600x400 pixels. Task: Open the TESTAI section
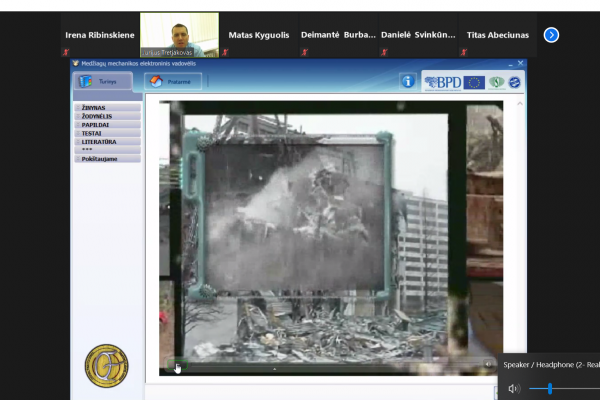108,133
